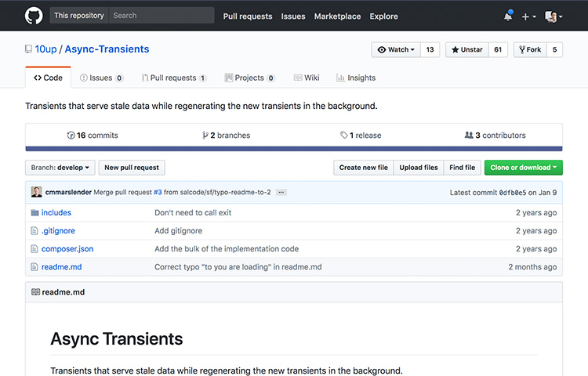The width and height of the screenshot is (588, 376).
Task: Click the includes folder icon
Action: tap(34, 212)
